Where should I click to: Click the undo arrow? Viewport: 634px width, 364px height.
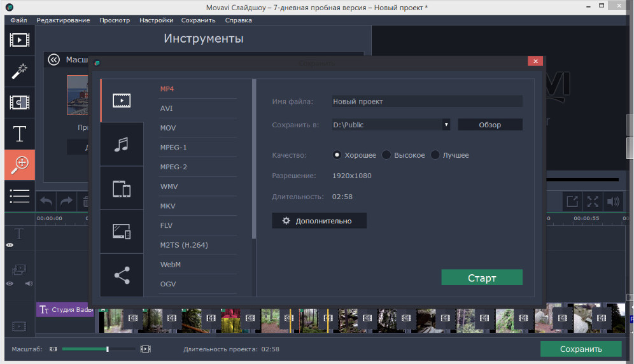[46, 201]
